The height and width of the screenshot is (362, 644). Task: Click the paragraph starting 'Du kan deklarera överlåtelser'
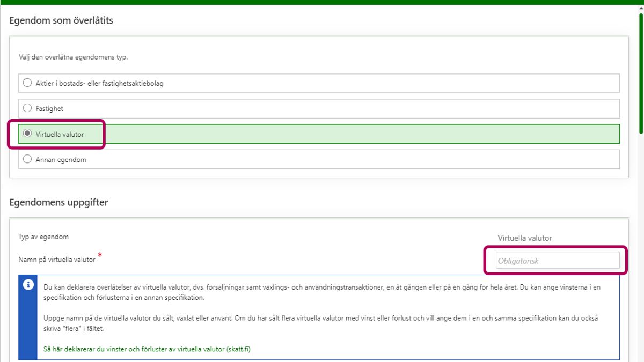pyautogui.click(x=322, y=292)
